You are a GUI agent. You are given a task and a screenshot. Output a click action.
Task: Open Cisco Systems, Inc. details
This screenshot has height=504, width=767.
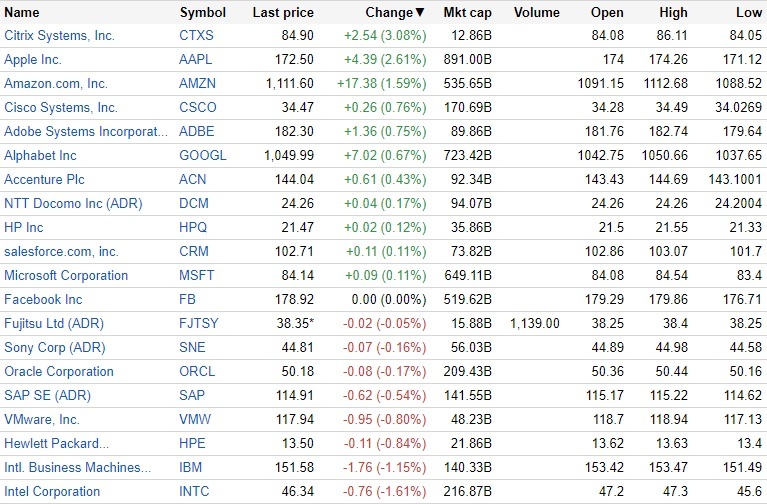[x=61, y=108]
